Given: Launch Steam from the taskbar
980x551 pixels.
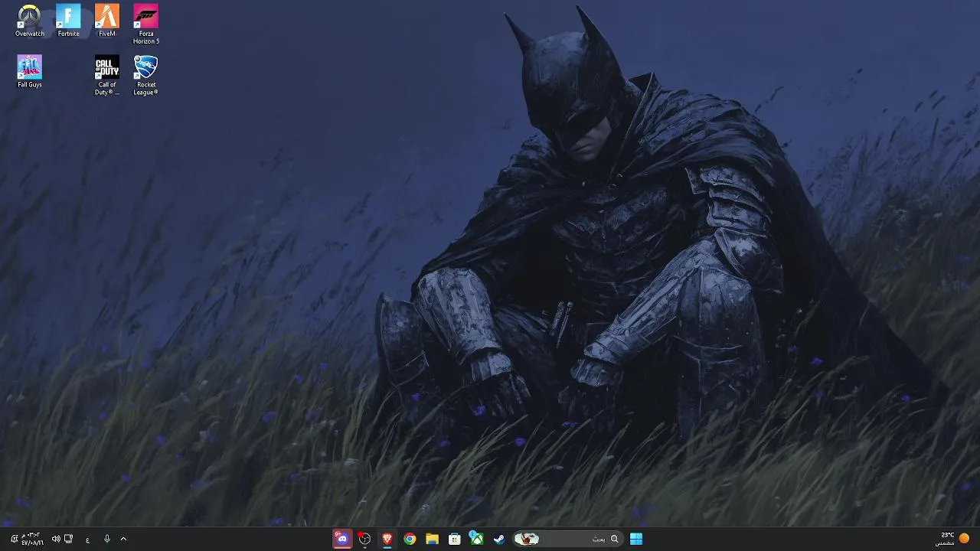Looking at the screenshot, I should point(498,539).
